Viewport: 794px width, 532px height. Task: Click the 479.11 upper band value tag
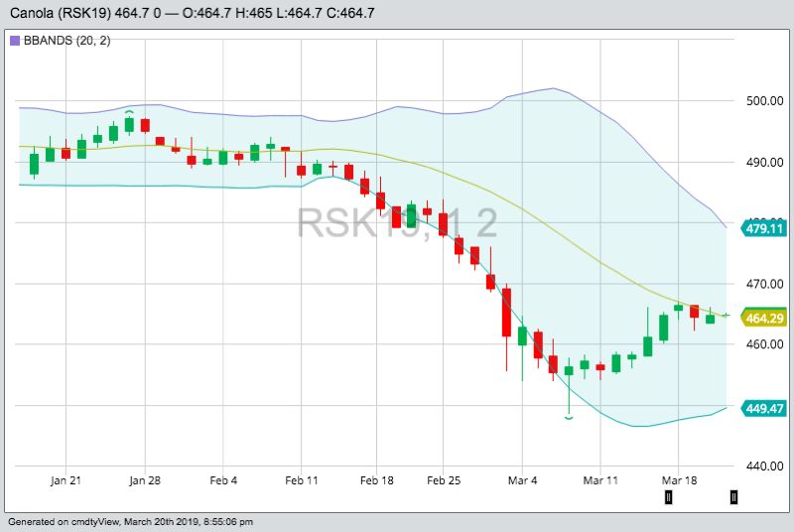coord(763,228)
